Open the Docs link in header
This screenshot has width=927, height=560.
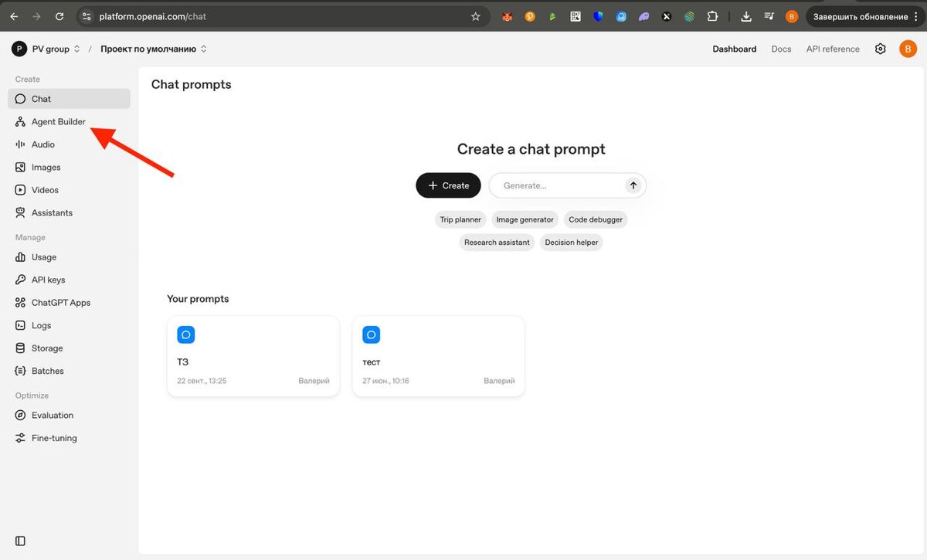pyautogui.click(x=781, y=49)
